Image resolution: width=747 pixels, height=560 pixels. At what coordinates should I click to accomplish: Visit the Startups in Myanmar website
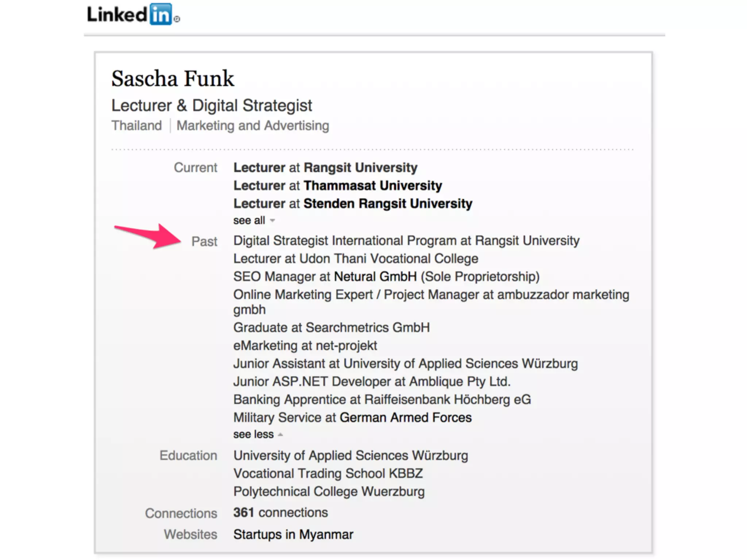click(x=293, y=534)
